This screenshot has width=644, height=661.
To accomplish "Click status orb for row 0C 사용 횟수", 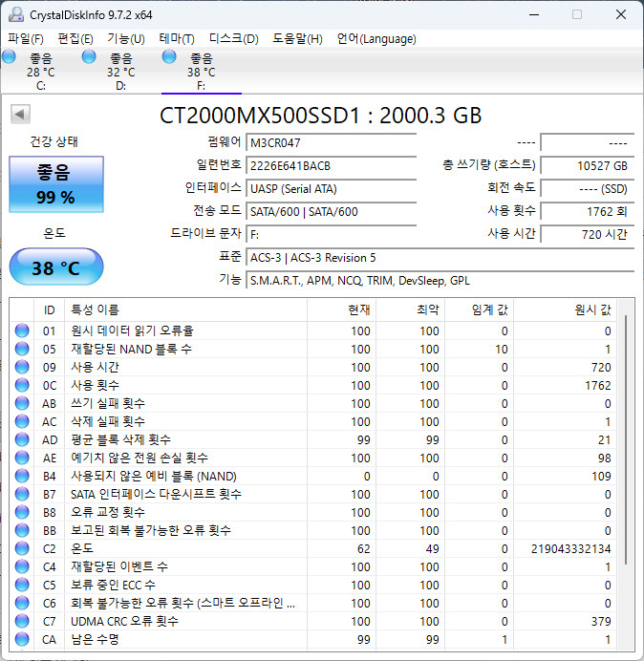I will click(22, 385).
